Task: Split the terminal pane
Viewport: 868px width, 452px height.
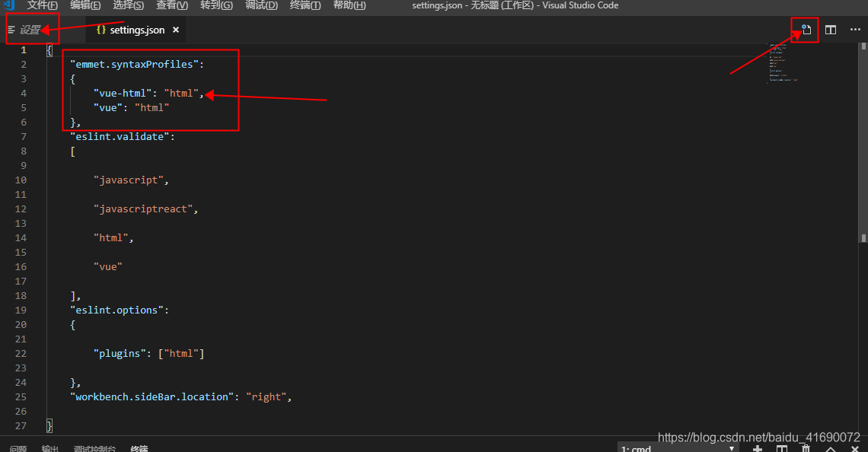Action: [x=782, y=449]
